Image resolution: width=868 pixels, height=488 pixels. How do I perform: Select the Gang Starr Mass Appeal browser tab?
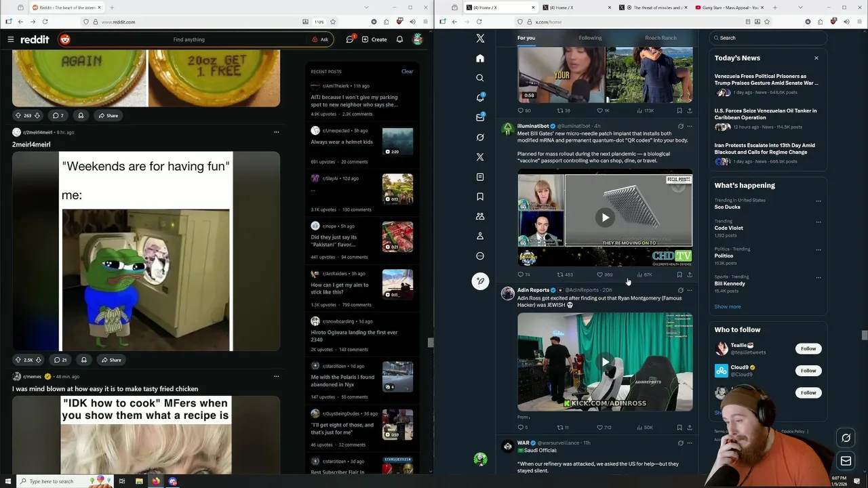pos(731,7)
